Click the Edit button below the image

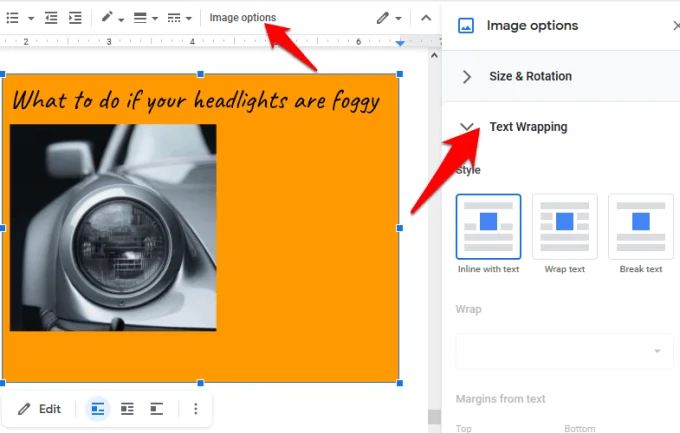(x=39, y=409)
